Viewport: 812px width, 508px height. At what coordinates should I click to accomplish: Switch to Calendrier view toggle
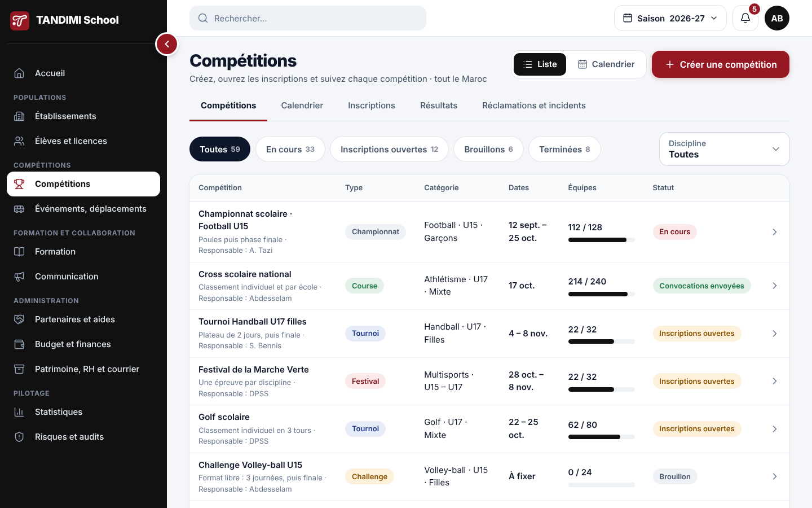point(606,64)
